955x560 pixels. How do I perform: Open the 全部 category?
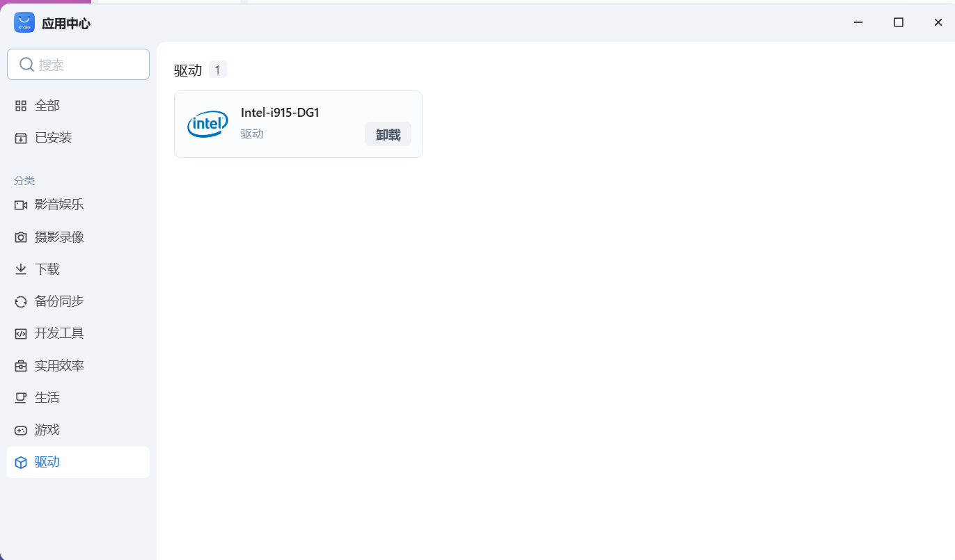click(78, 106)
